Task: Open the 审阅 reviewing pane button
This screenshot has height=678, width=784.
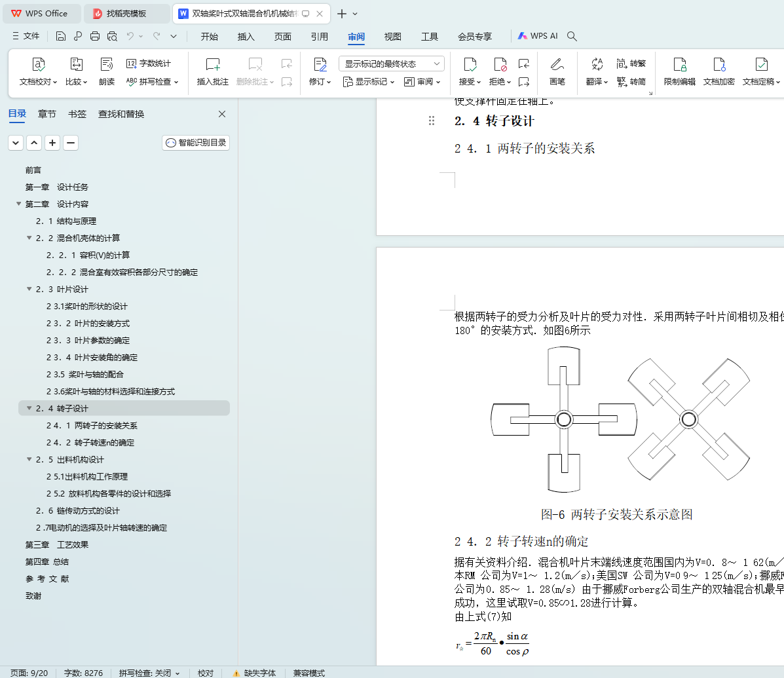Action: (x=422, y=81)
